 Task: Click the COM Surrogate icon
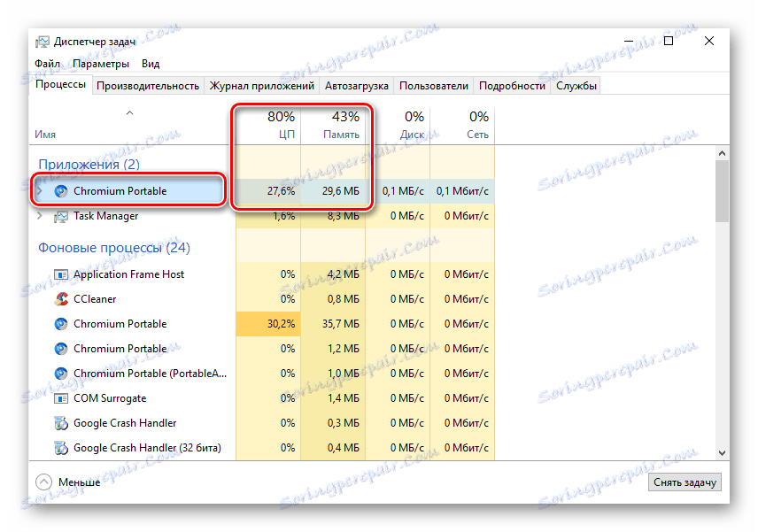point(61,398)
